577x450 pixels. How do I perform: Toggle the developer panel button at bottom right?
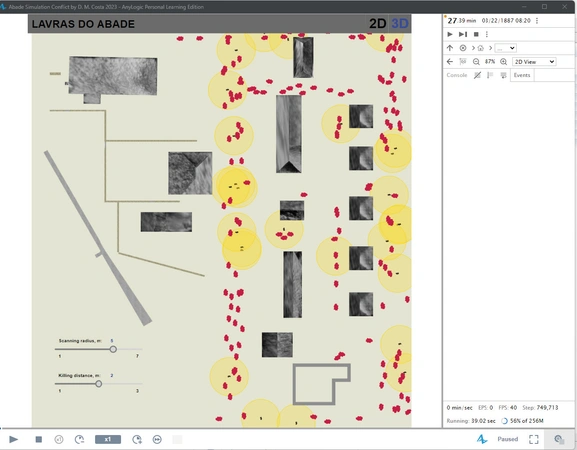pos(559,439)
